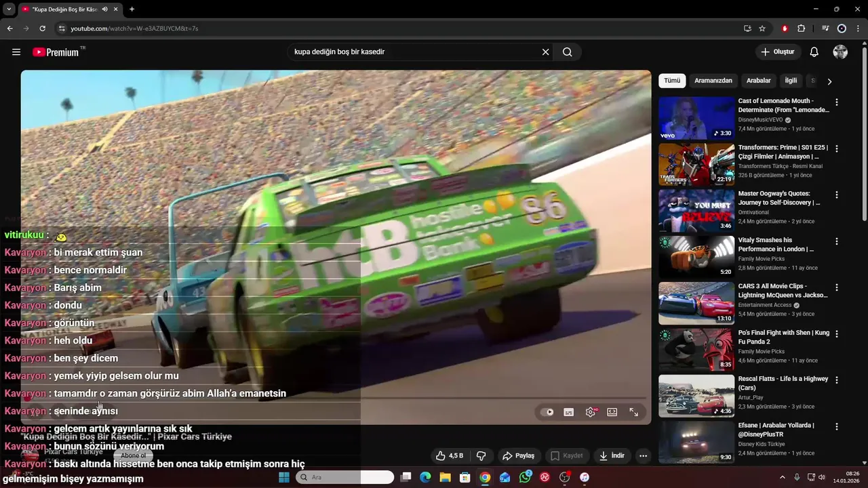Click the video progress bar
Screen dimensions: 868x488
point(336,398)
